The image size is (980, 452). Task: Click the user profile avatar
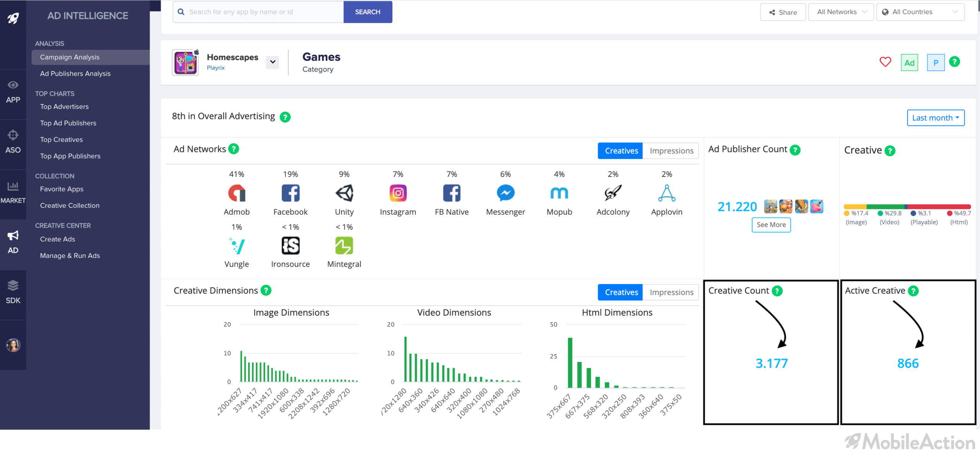coord(13,345)
